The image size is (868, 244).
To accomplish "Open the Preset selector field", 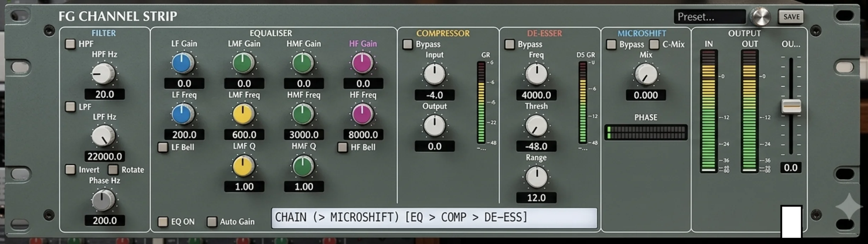I will coord(710,17).
